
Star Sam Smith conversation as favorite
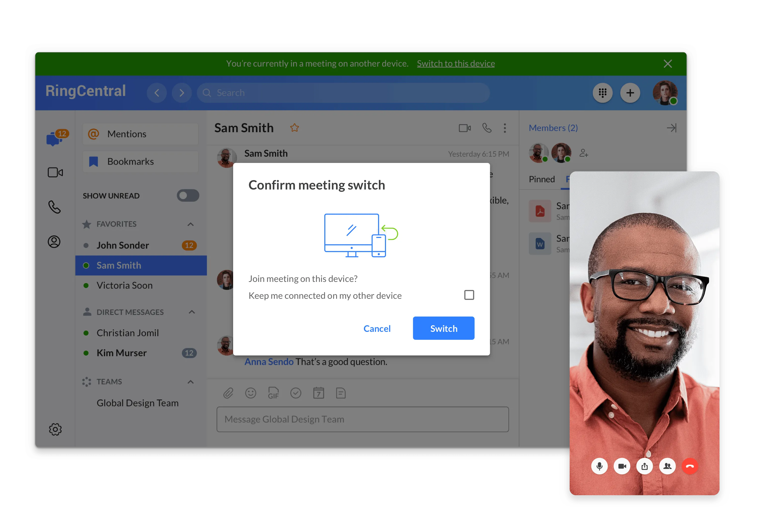point(294,128)
